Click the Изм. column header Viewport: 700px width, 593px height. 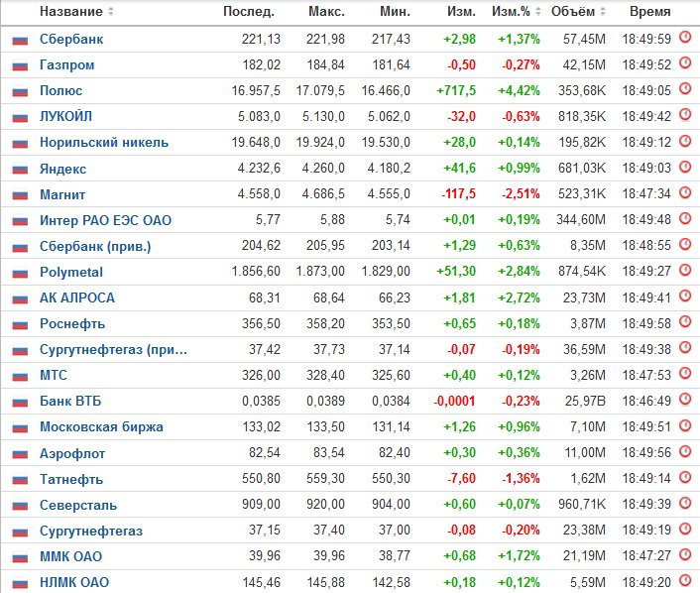461,12
